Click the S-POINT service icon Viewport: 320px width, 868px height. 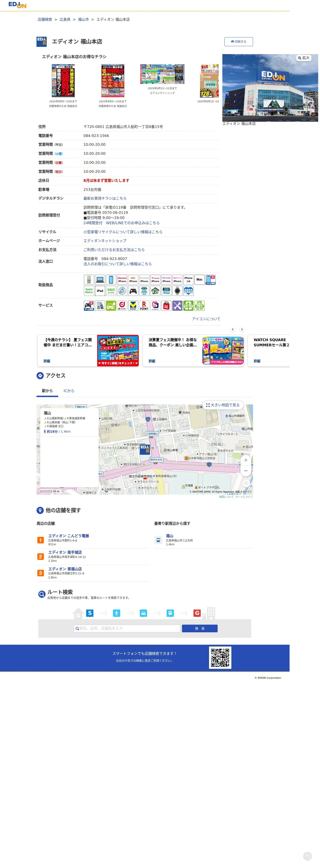click(x=155, y=306)
